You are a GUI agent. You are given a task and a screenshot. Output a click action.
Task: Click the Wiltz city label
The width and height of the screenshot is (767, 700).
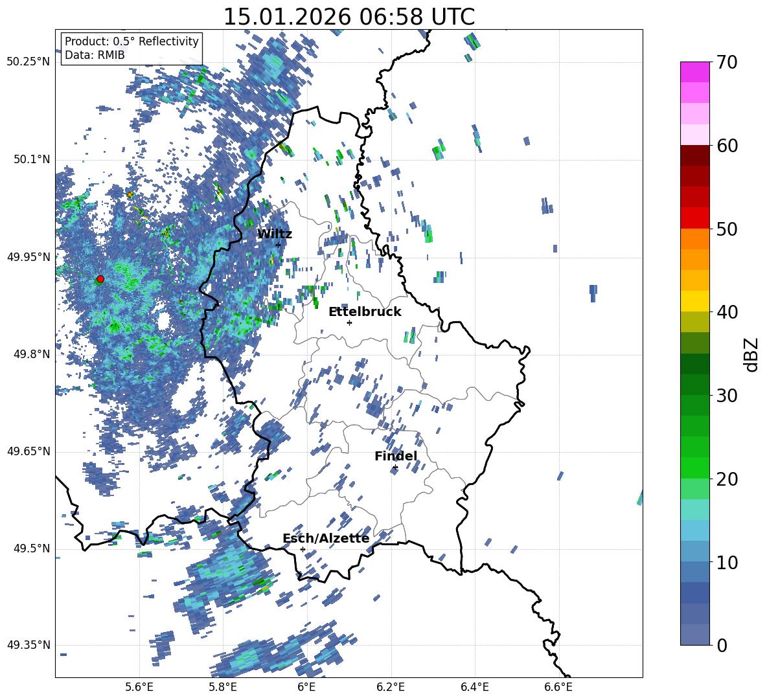pyautogui.click(x=275, y=234)
